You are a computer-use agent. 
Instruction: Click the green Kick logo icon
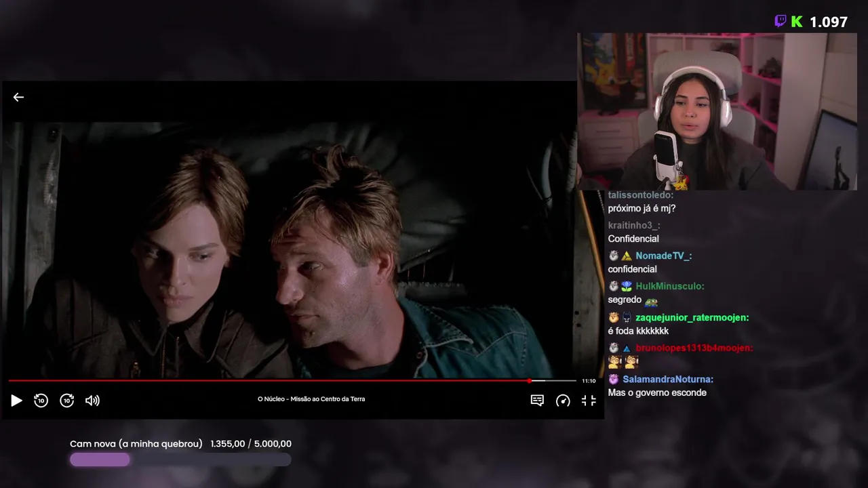(x=797, y=22)
